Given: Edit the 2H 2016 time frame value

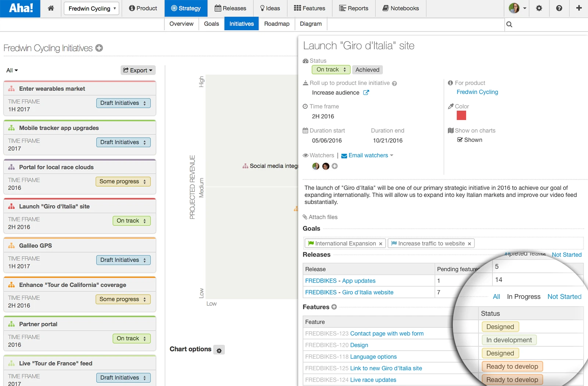Looking at the screenshot, I should [323, 117].
